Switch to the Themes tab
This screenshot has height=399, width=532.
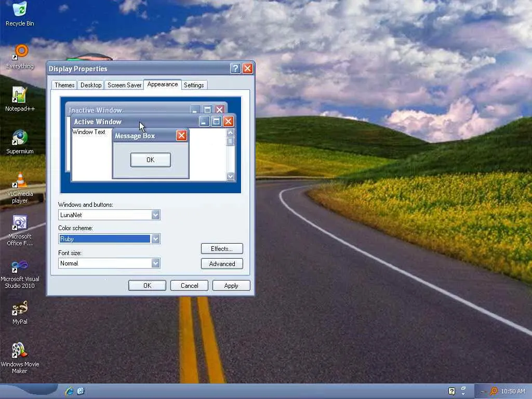[x=64, y=85]
